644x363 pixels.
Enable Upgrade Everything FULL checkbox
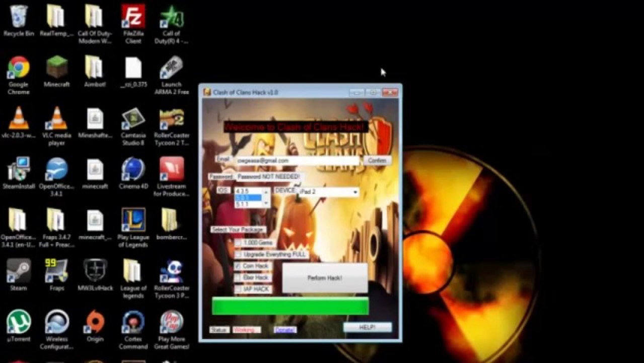pyautogui.click(x=239, y=255)
